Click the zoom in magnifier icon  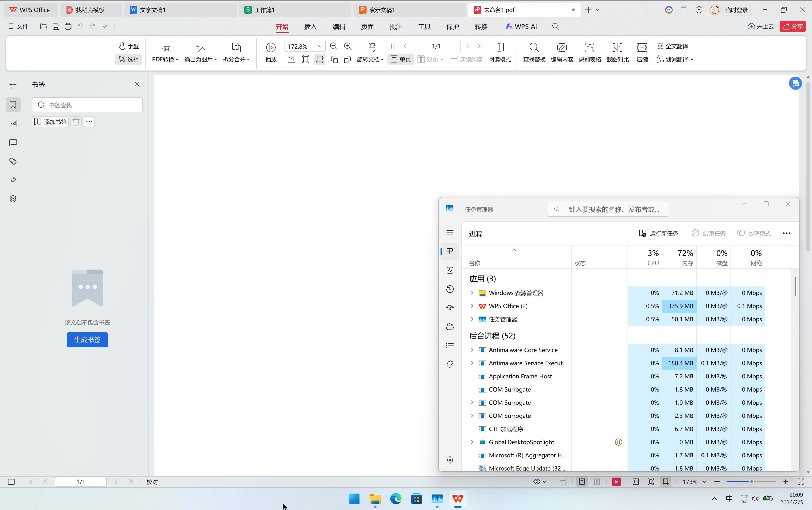[x=348, y=46]
